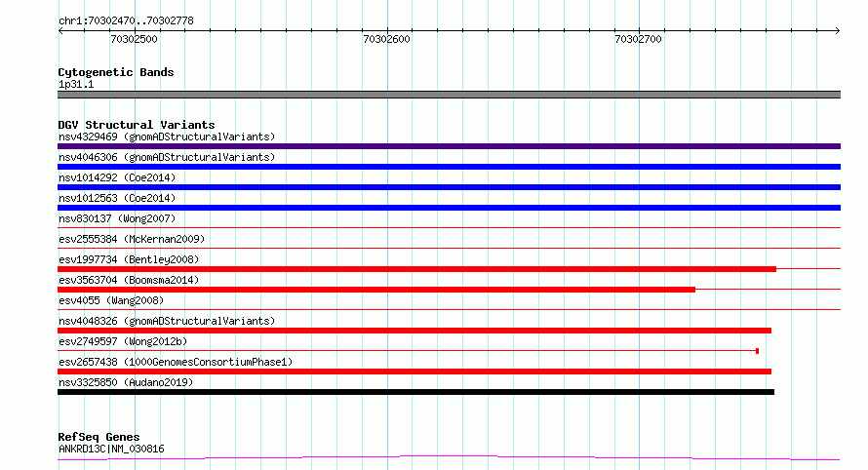Click ruler position 70302500
This screenshot has width=868, height=470.
[x=134, y=39]
